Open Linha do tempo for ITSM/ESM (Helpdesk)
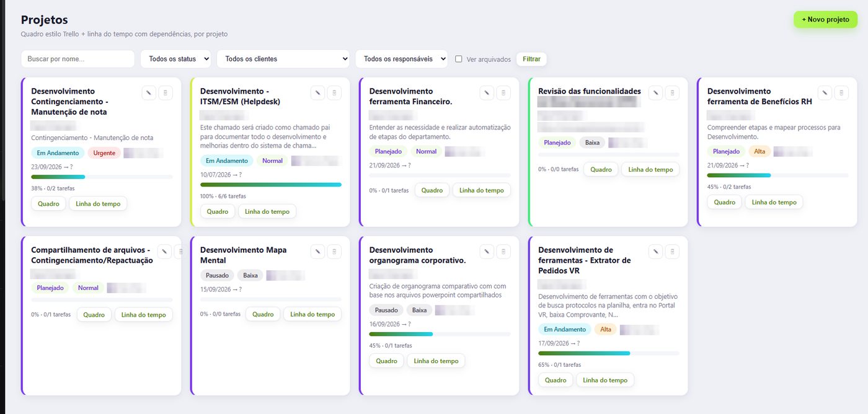 click(x=267, y=211)
